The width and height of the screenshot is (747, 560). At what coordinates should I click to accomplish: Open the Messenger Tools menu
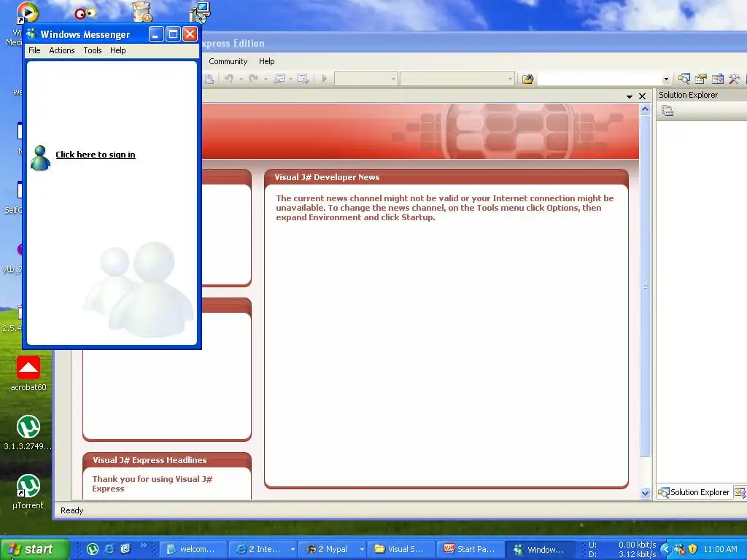93,50
